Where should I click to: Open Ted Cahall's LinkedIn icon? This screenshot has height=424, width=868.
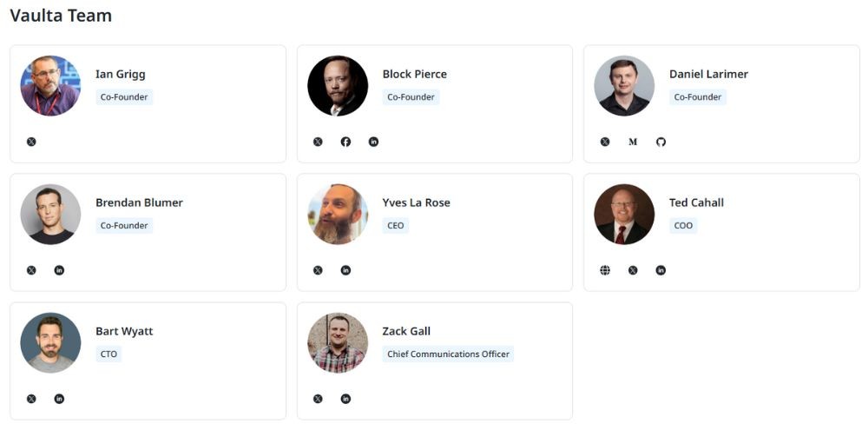[x=661, y=270]
